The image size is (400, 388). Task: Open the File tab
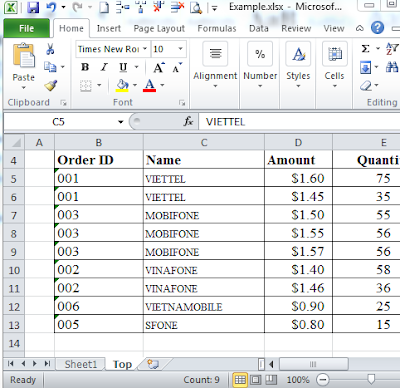(27, 28)
